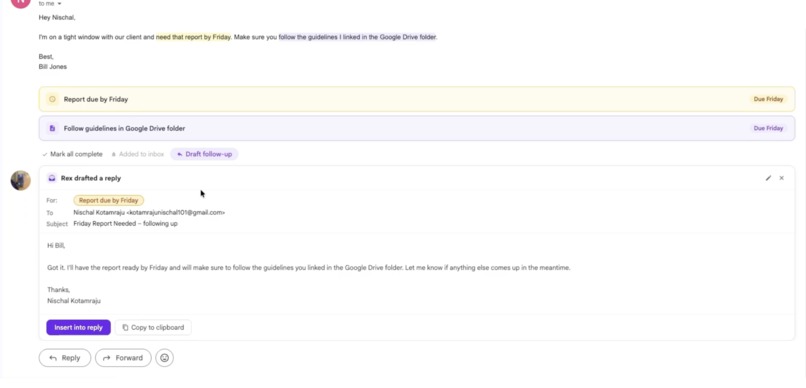Image resolution: width=806 pixels, height=388 pixels.
Task: Click the clock icon on Report due card
Action: pos(52,99)
